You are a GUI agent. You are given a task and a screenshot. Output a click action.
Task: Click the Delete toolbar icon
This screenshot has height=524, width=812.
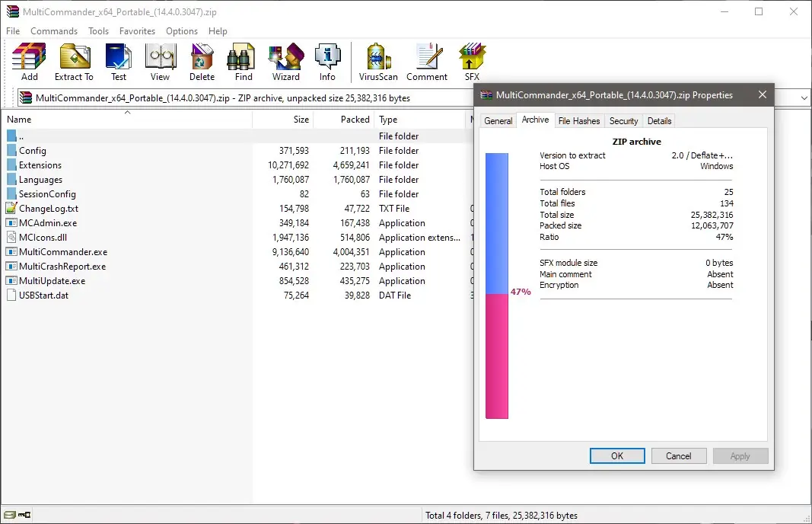(x=202, y=62)
